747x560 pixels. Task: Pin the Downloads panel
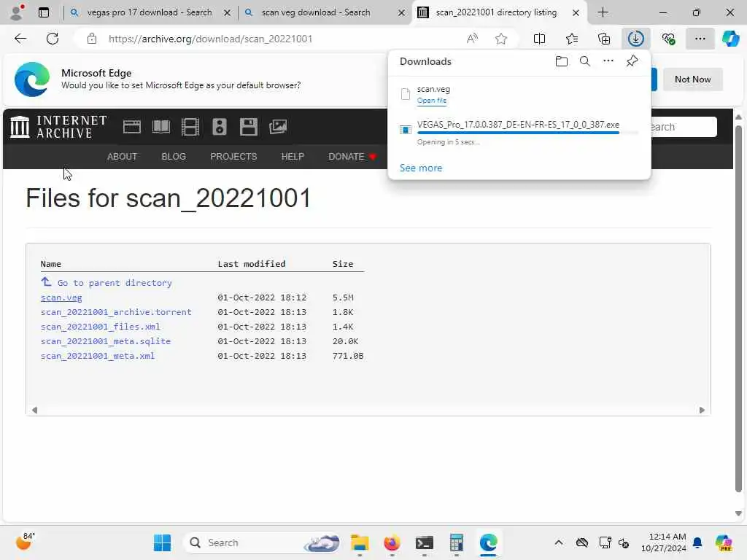(x=632, y=61)
